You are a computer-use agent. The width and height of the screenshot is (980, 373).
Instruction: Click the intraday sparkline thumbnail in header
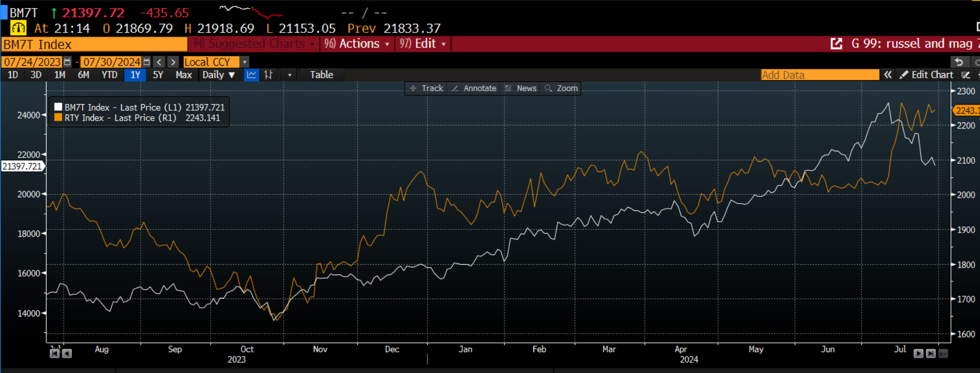click(x=251, y=11)
